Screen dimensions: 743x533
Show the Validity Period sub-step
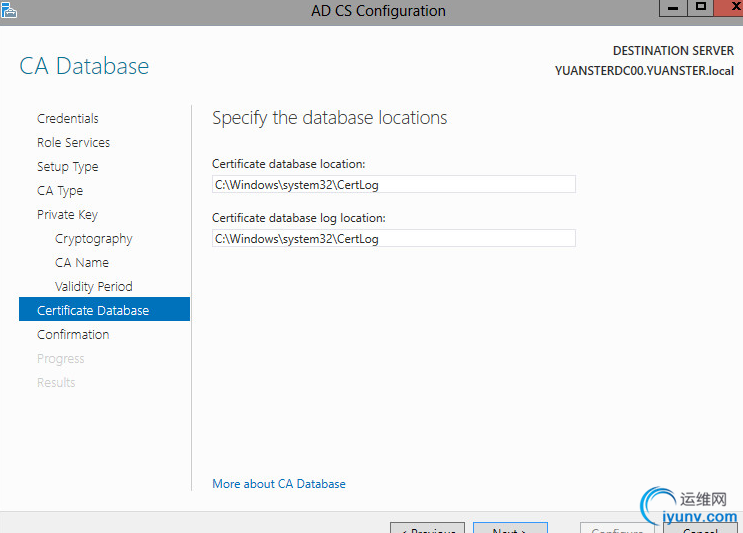click(93, 287)
